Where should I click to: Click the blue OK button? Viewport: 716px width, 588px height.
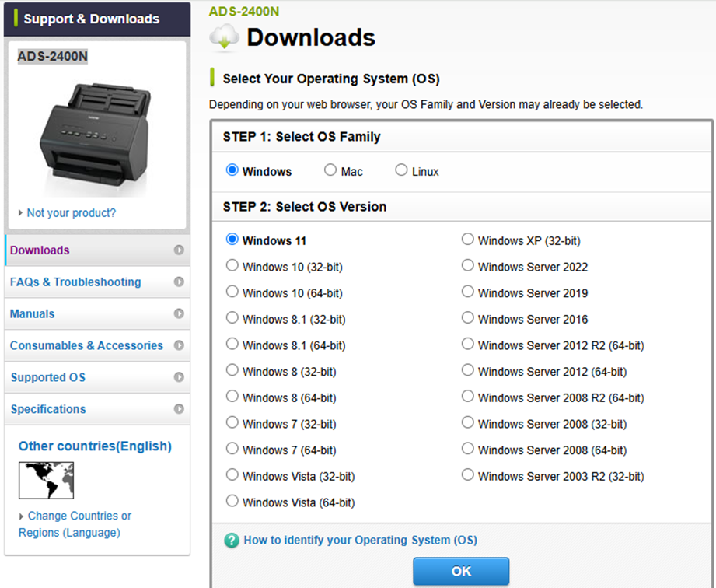pos(461,571)
